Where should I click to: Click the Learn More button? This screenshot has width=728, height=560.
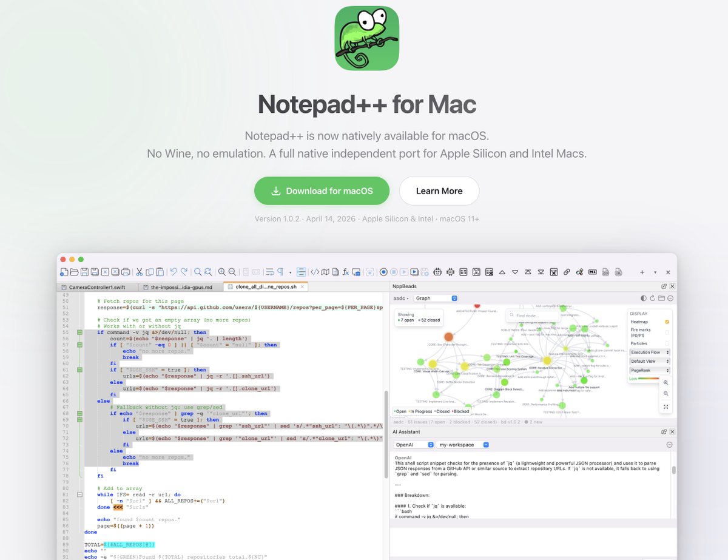tap(439, 191)
